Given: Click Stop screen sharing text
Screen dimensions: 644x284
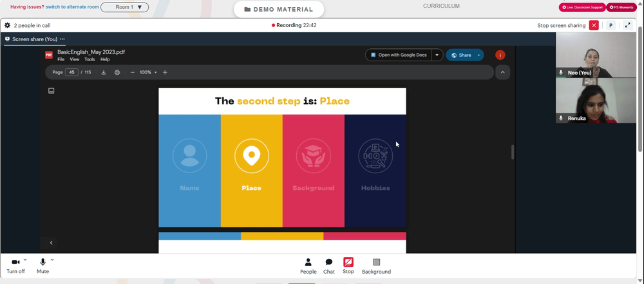Looking at the screenshot, I should click(x=561, y=26).
